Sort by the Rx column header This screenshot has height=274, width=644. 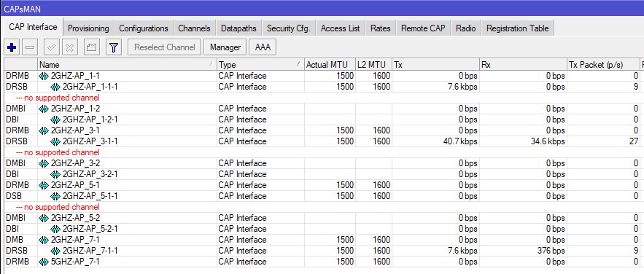[523, 65]
